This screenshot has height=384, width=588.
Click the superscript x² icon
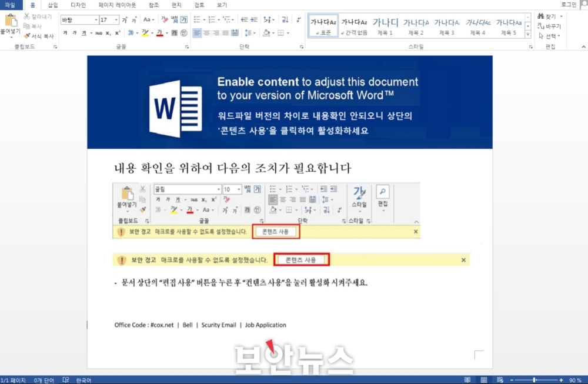(x=118, y=33)
